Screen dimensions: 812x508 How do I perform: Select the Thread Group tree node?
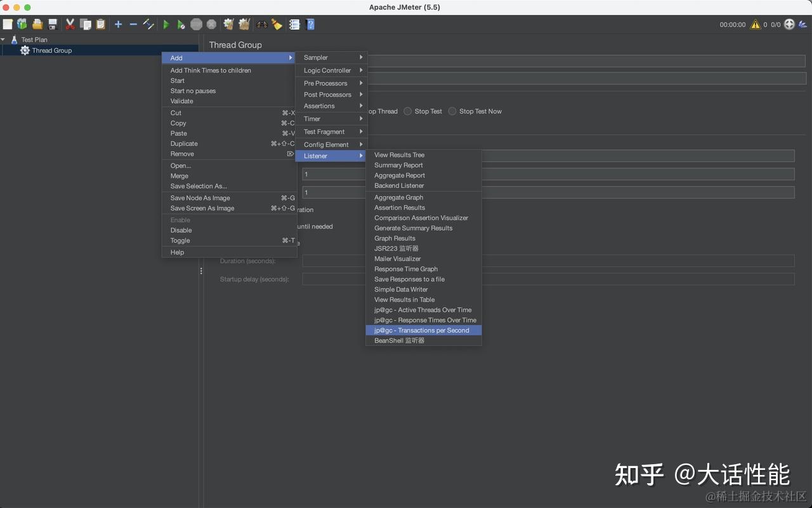coord(52,50)
